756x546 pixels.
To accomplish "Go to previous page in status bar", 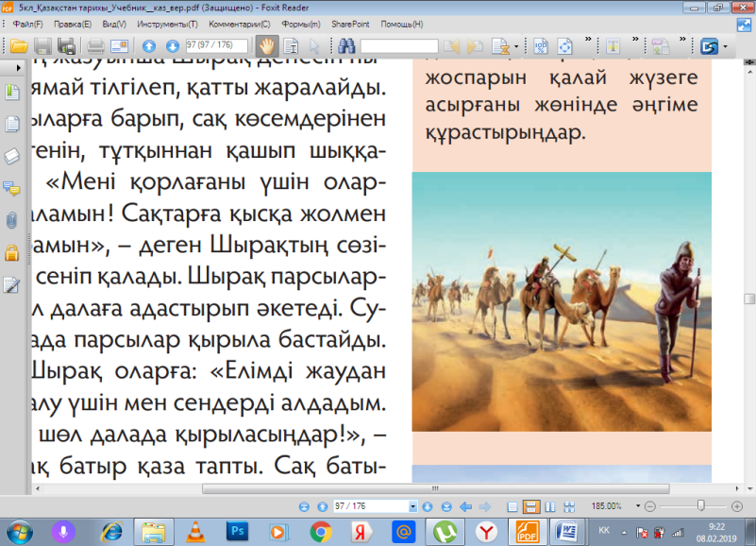I will [x=323, y=506].
